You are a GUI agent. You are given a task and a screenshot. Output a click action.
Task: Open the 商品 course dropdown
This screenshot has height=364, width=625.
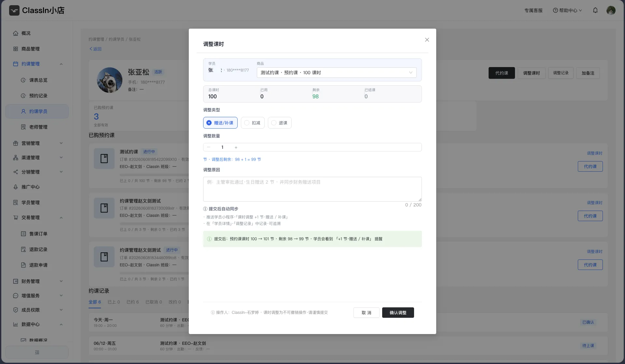point(337,73)
